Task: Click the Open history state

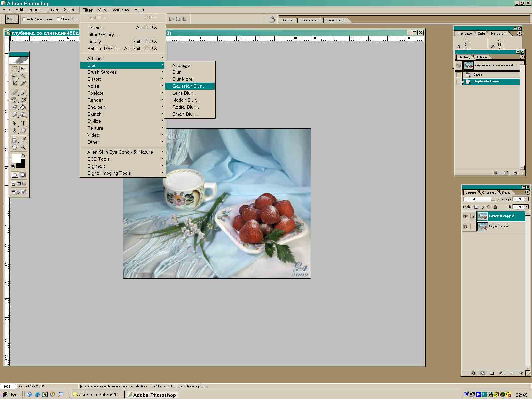Action: point(478,75)
